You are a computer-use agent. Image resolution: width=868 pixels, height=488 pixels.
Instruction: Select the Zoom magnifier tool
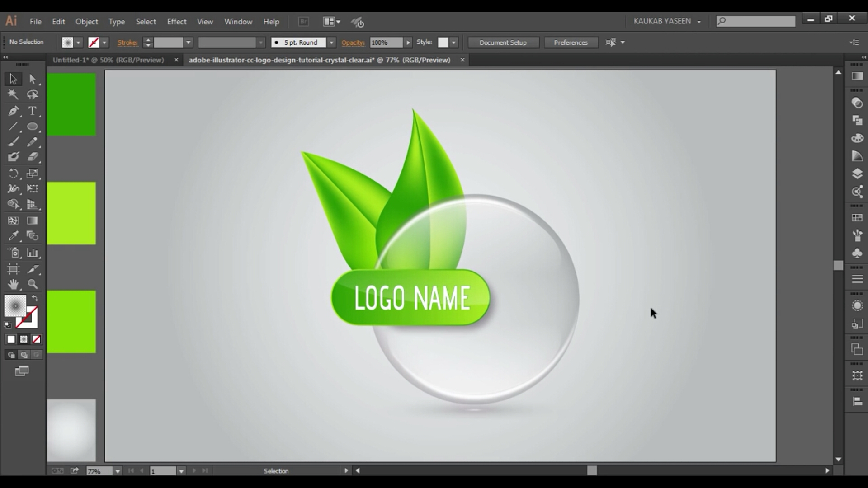click(x=33, y=284)
